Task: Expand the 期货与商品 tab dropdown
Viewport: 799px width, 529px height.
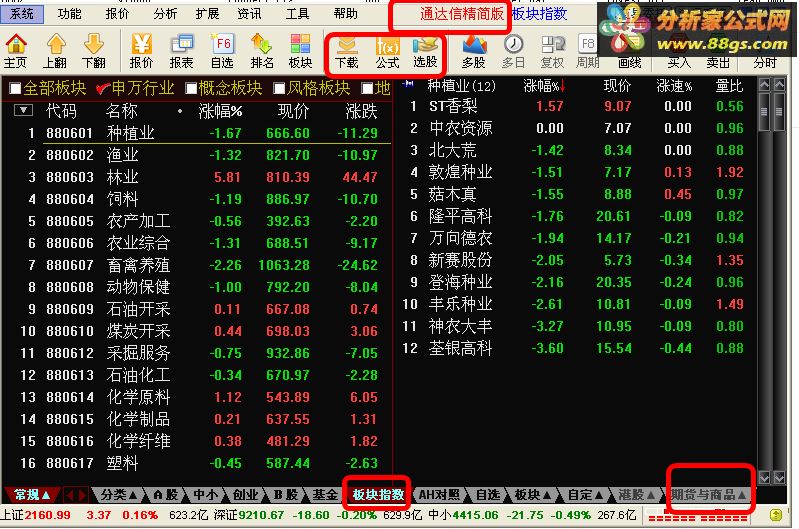Action: (x=741, y=495)
